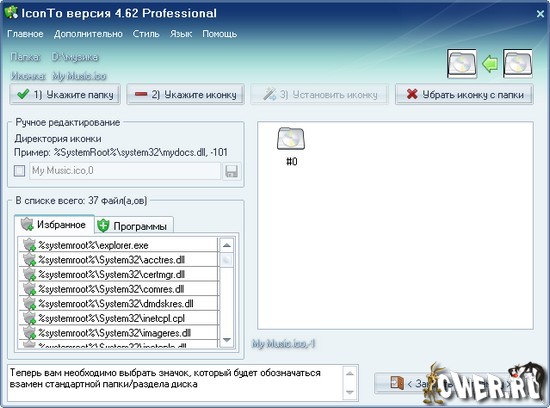Screen dimensions: 550x408
Task: Select the imageres.dll list entry
Action: coord(118,333)
